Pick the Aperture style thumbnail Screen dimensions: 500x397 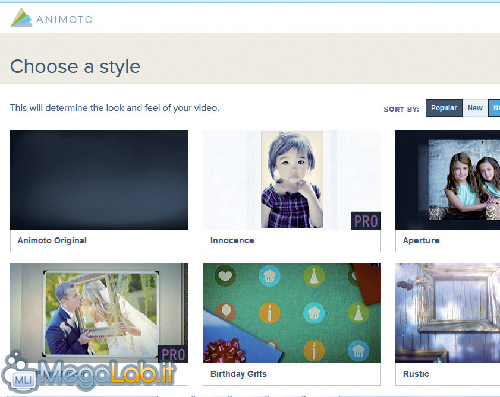[447, 180]
